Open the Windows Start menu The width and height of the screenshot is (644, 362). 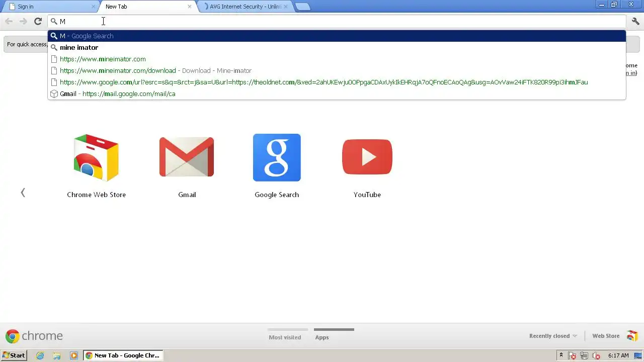(14, 355)
